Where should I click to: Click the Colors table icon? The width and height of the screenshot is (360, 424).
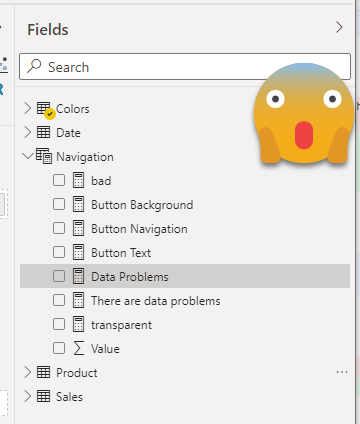[x=43, y=108]
